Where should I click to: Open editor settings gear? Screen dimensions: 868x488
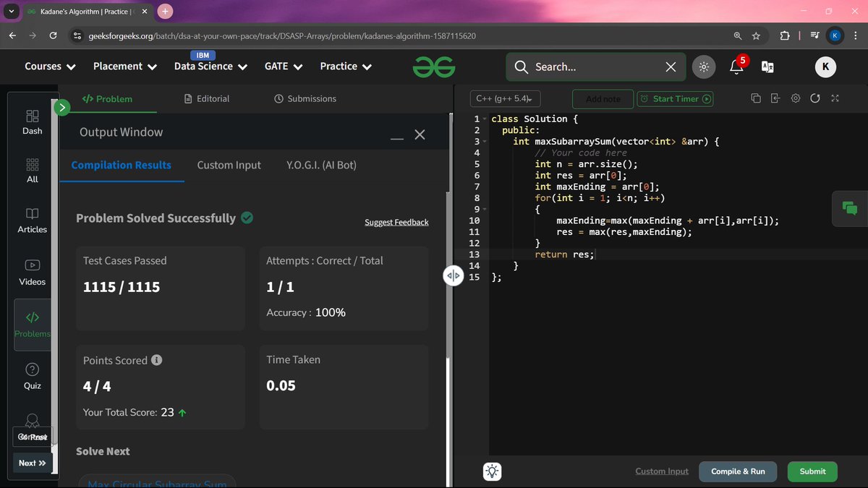[x=796, y=98]
